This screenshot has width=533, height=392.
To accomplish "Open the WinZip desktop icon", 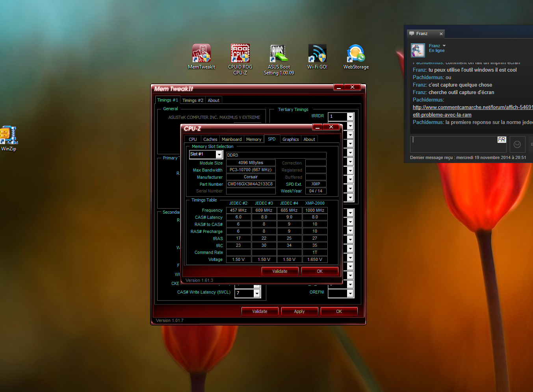I will click(8, 136).
